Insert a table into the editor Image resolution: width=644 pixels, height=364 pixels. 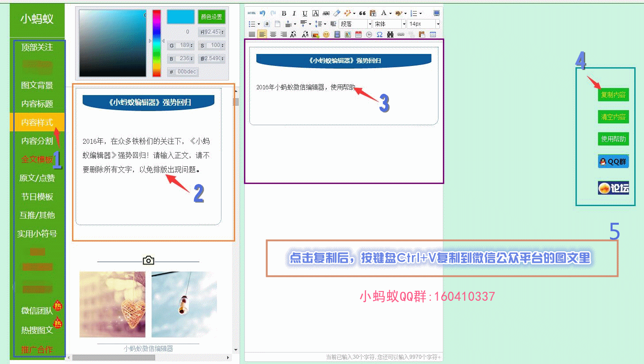click(433, 34)
